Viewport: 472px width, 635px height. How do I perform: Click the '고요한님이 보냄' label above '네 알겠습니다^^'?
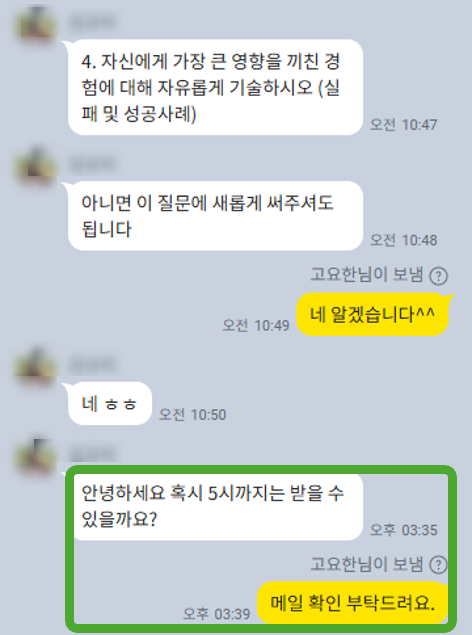367,275
